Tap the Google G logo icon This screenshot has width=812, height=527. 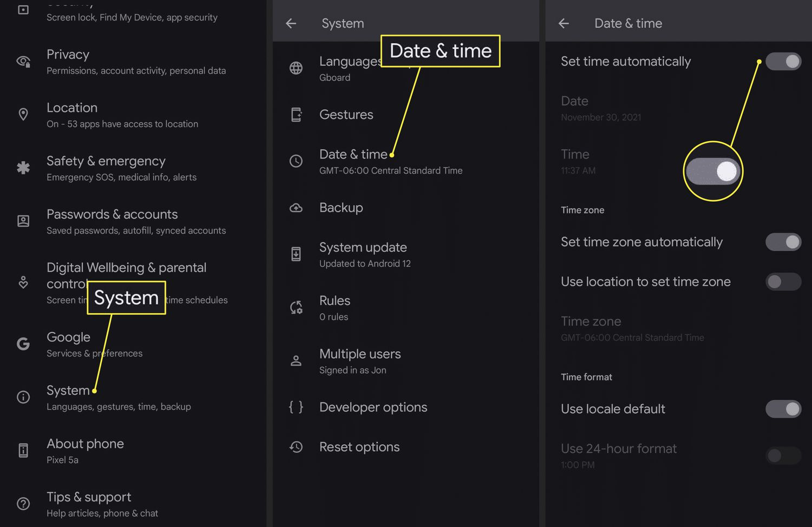click(x=23, y=344)
